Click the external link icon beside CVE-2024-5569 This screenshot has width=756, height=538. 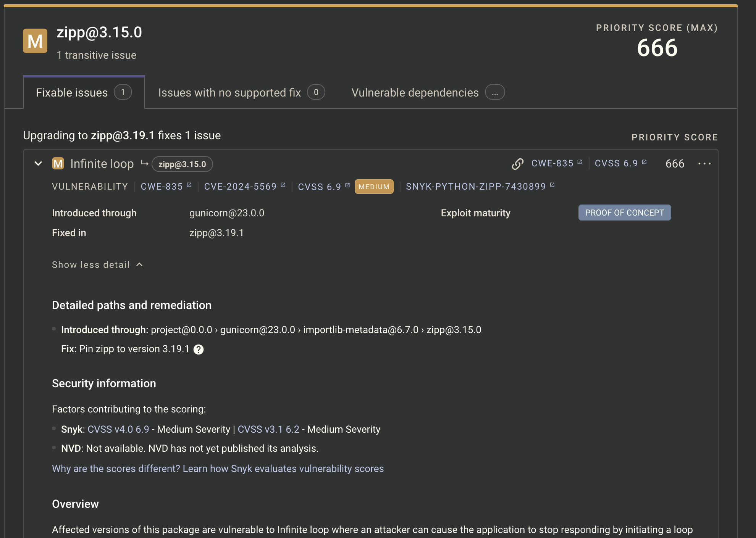click(x=283, y=185)
